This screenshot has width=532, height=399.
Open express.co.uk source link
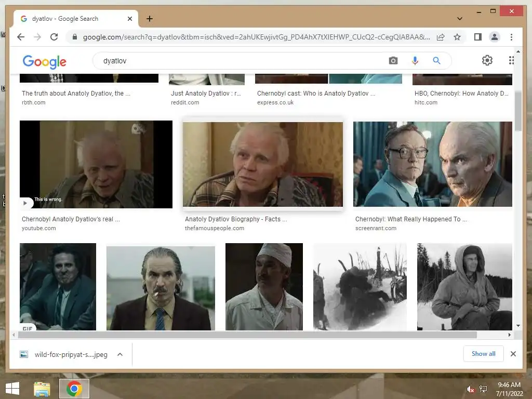click(275, 102)
